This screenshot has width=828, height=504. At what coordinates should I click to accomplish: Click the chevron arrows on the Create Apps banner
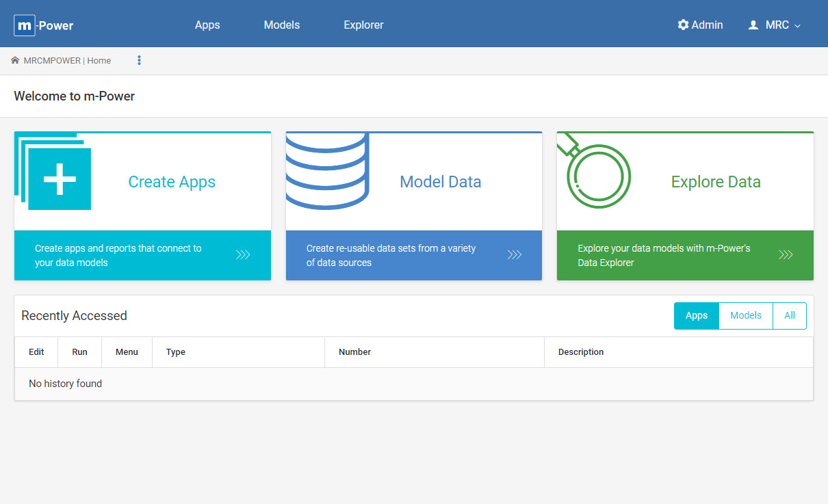[243, 254]
